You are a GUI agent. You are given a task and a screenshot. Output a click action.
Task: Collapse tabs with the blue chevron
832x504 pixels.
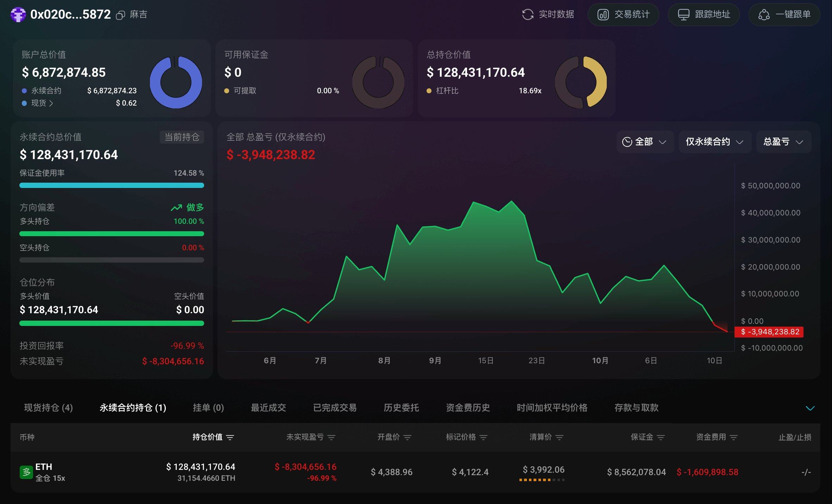[810, 408]
